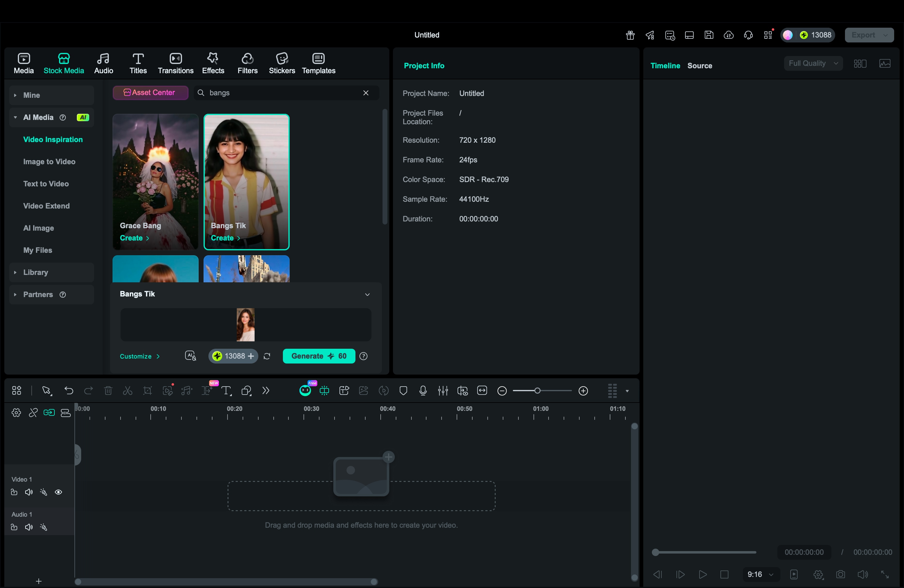The height and width of the screenshot is (588, 904).
Task: Switch to the Source tab
Action: click(x=699, y=65)
